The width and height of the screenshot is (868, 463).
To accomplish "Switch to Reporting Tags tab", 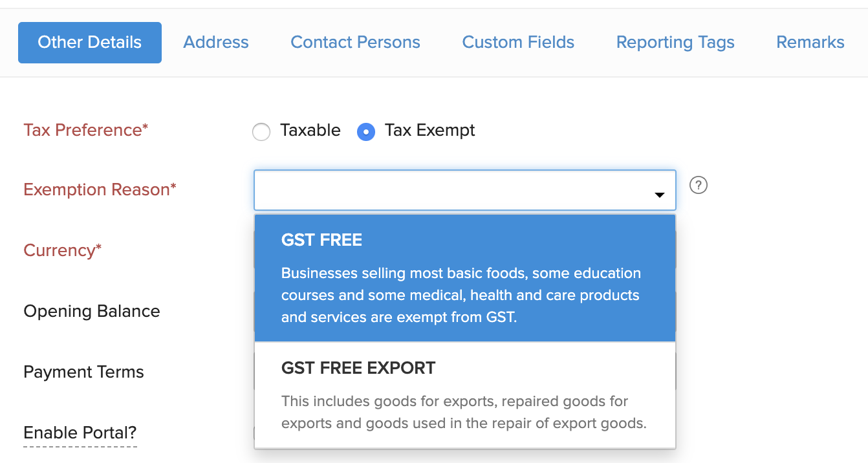I will (675, 43).
